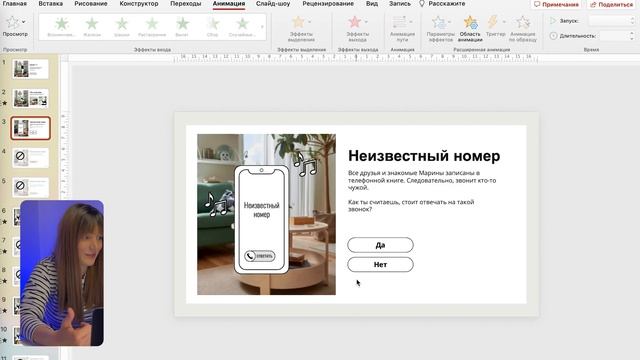
Task: Open the Запись tab
Action: (400, 4)
